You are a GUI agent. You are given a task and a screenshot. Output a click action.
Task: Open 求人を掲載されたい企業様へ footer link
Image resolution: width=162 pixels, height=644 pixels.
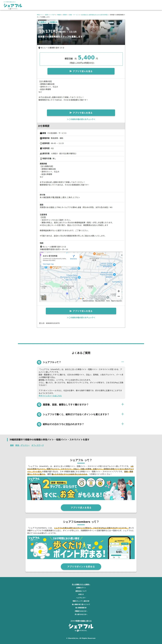coord(81,584)
